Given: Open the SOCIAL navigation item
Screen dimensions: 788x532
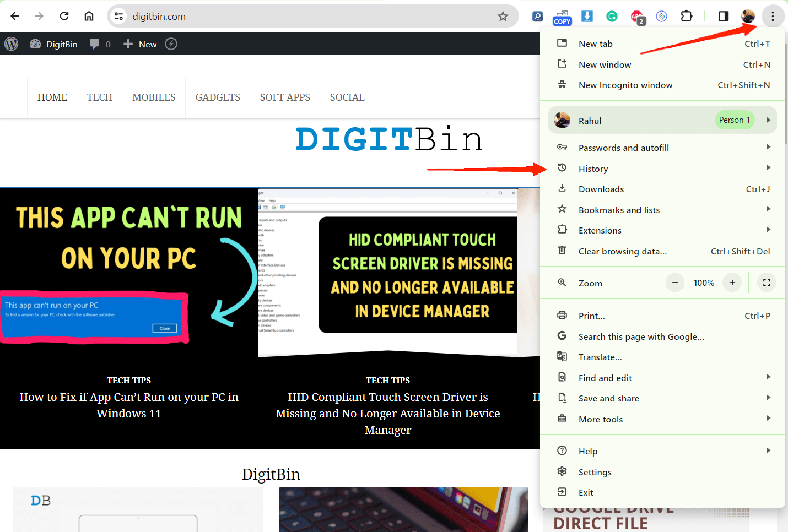Looking at the screenshot, I should pos(347,97).
